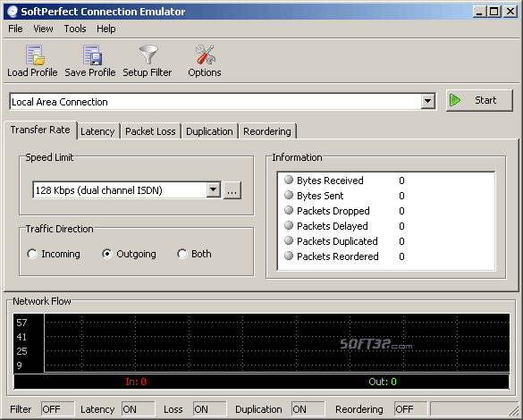Viewport: 523px width, 420px height.
Task: Click the Reordering OFF status field
Action: (x=410, y=409)
